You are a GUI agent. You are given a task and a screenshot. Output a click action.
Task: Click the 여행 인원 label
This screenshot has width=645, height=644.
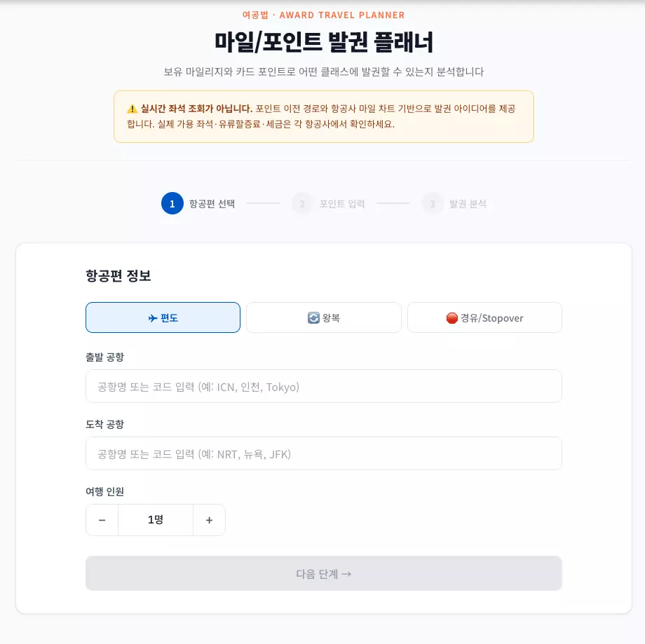[x=104, y=491]
